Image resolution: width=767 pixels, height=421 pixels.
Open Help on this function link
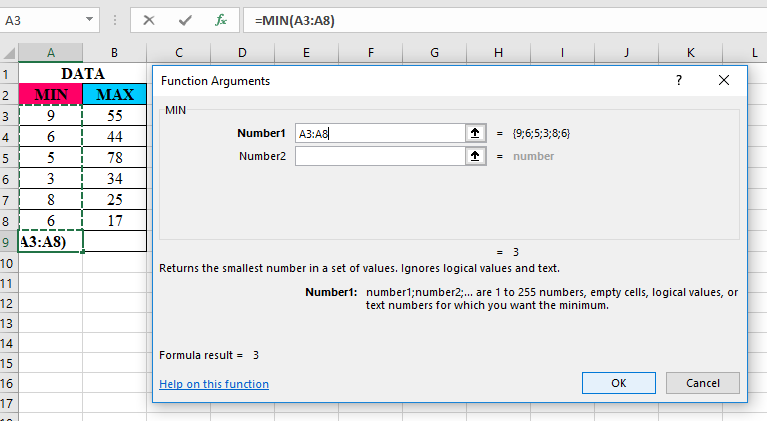214,384
